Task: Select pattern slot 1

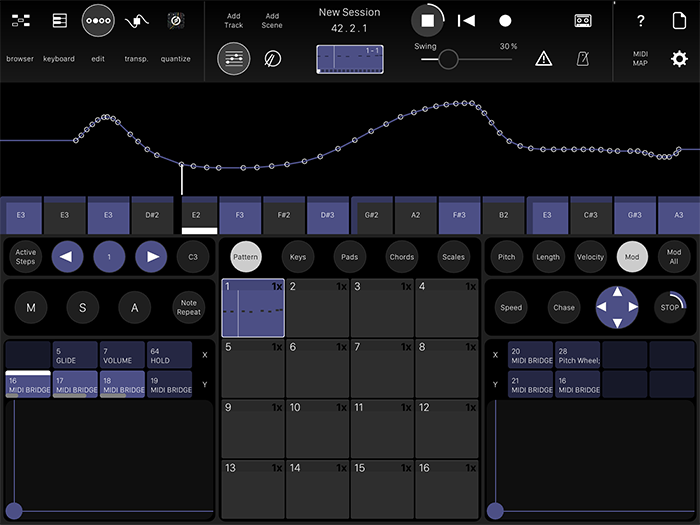Action: (x=253, y=308)
